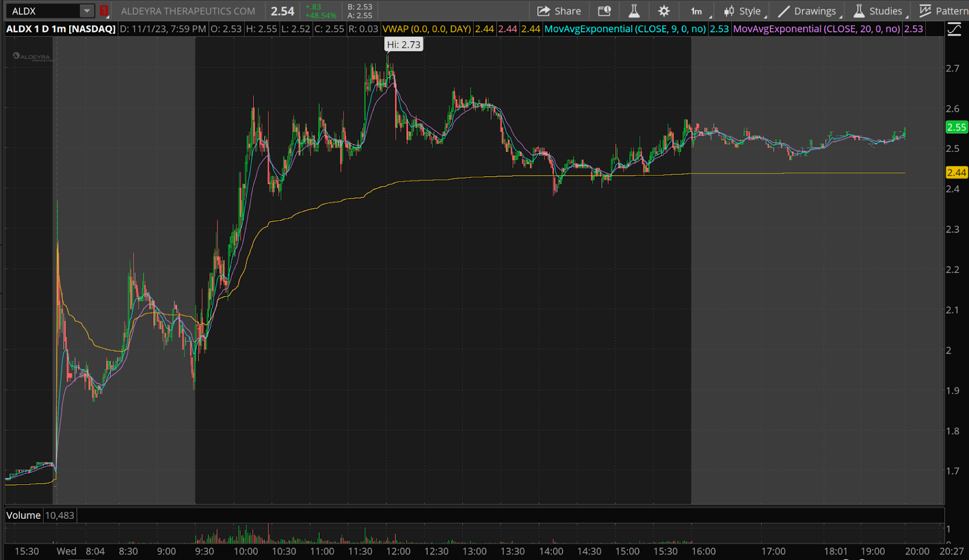Click the MovAvgExponential (CLOSE, 9, 0, no) label
The height and width of the screenshot is (560, 969).
pyautogui.click(x=625, y=29)
